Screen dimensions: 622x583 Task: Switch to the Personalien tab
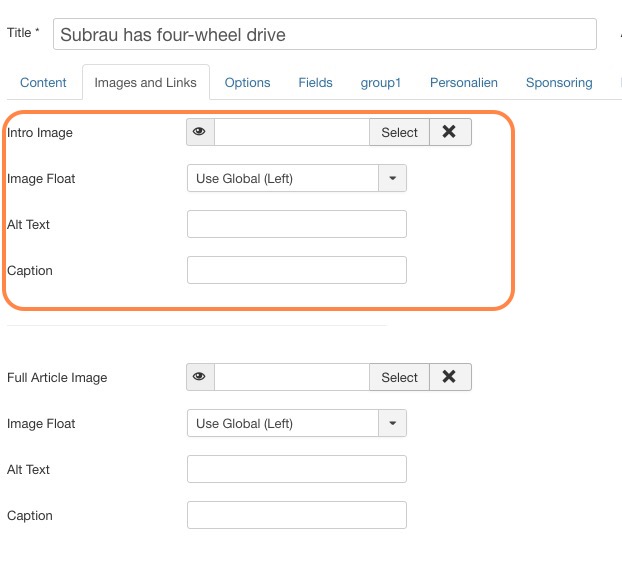tap(464, 82)
